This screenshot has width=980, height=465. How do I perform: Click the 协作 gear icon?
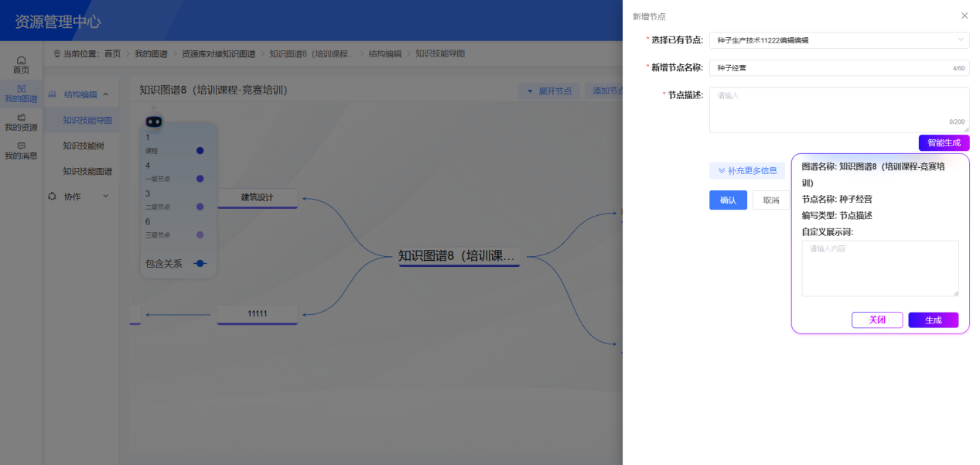tap(53, 197)
